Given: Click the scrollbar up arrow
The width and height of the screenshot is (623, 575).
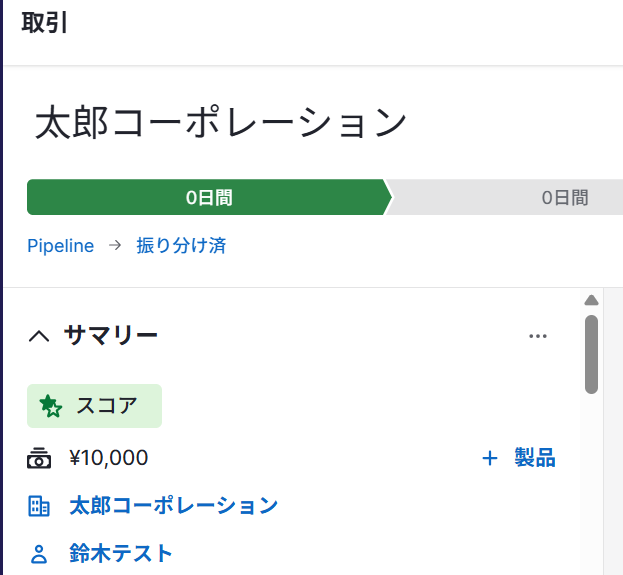Looking at the screenshot, I should tap(591, 300).
